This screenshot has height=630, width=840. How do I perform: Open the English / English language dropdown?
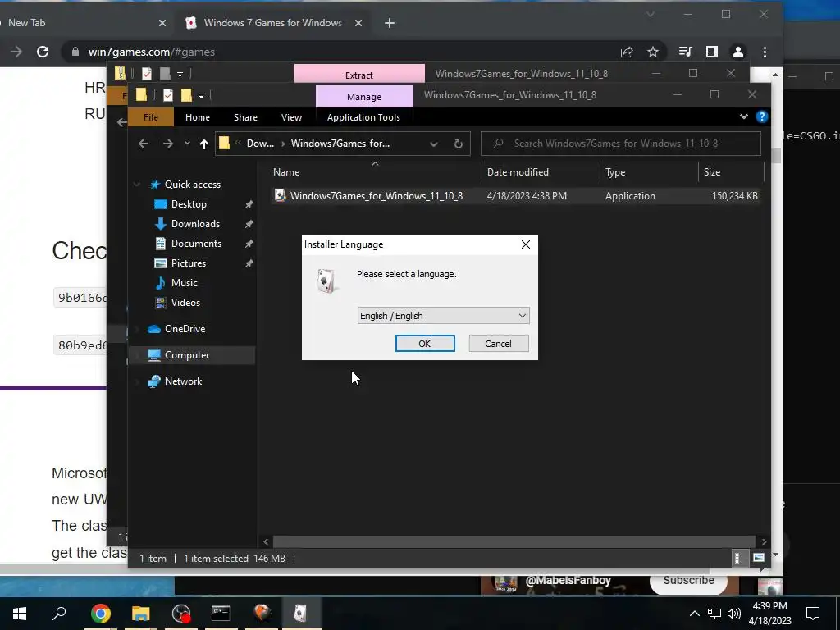(x=443, y=316)
